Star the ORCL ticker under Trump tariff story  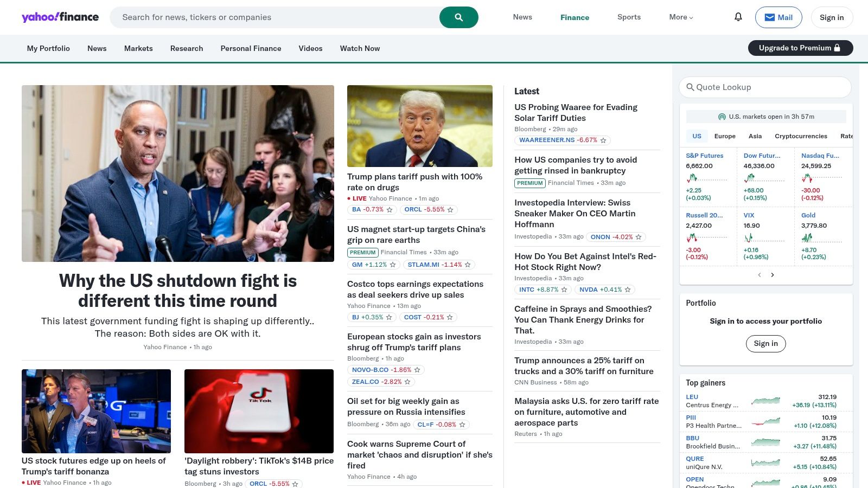450,210
